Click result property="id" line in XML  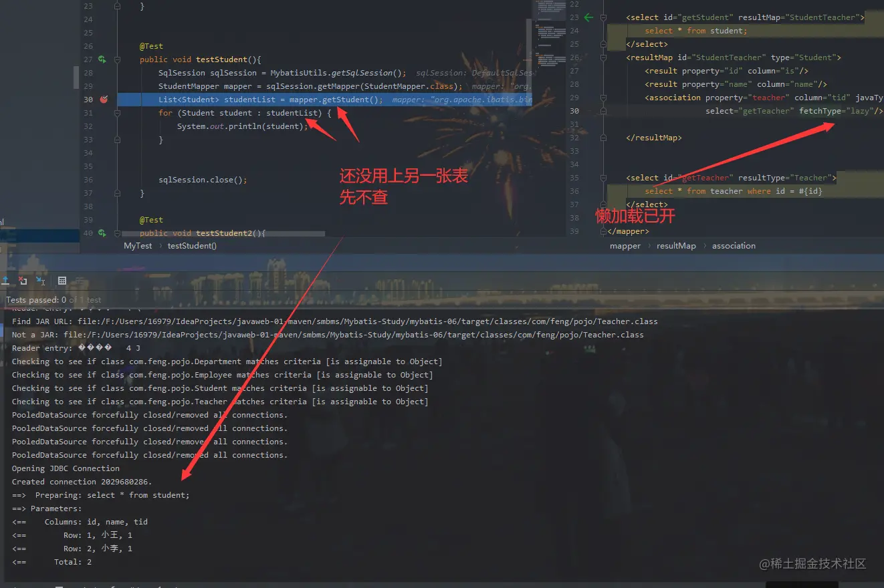728,71
